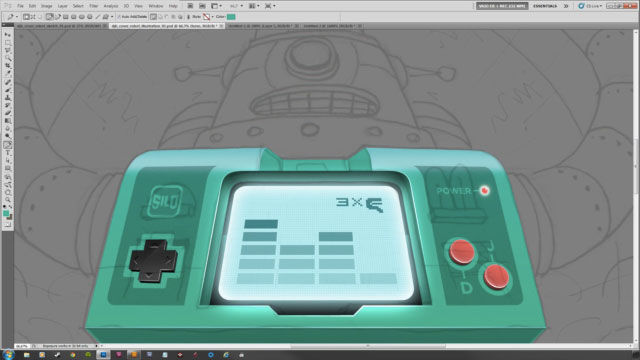Toggle the layer style link icon
This screenshot has height=360, width=640.
point(188,17)
